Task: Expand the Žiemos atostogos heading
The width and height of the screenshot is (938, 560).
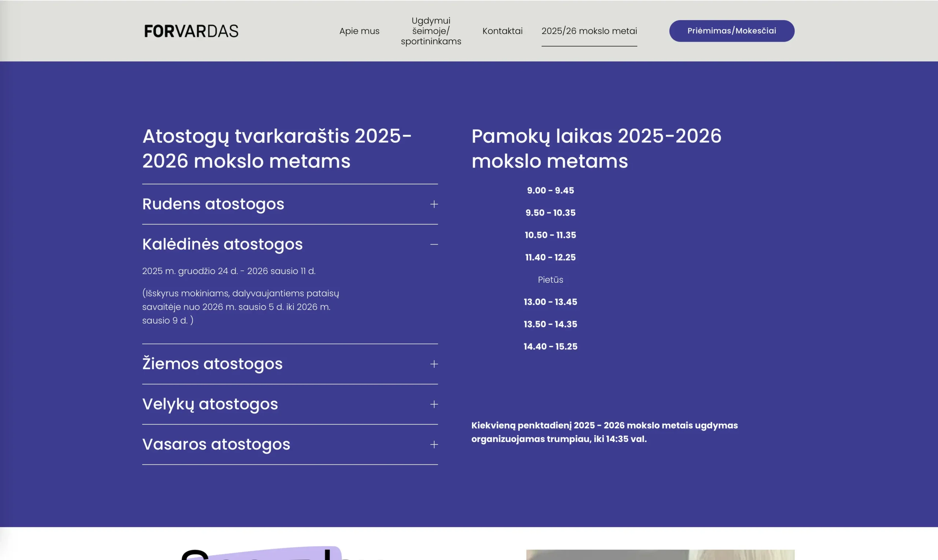Action: tap(212, 364)
